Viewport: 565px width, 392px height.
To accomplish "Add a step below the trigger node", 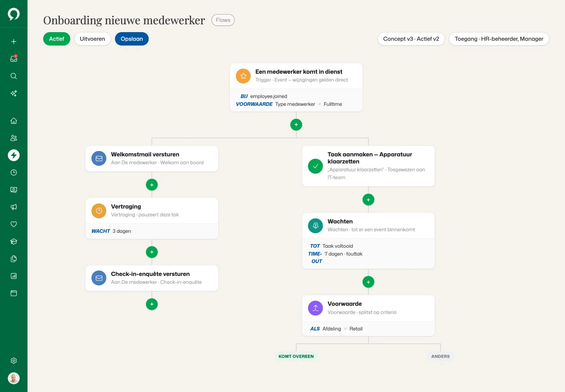I will pos(296,125).
